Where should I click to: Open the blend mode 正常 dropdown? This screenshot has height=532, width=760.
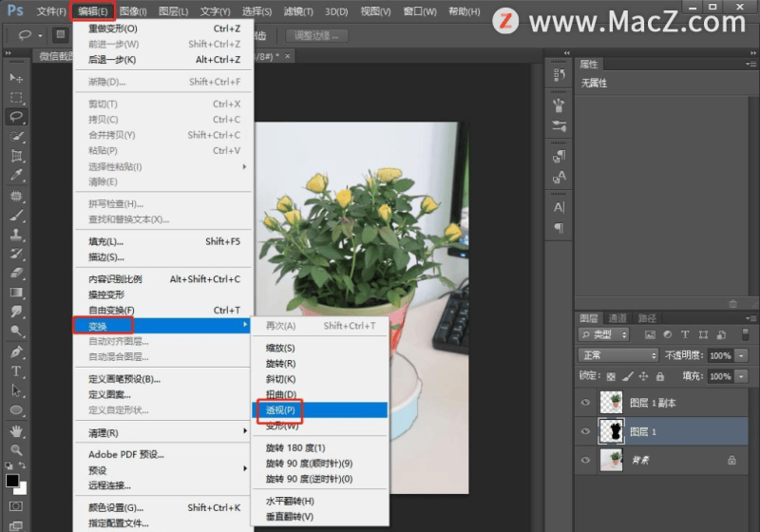pyautogui.click(x=618, y=355)
